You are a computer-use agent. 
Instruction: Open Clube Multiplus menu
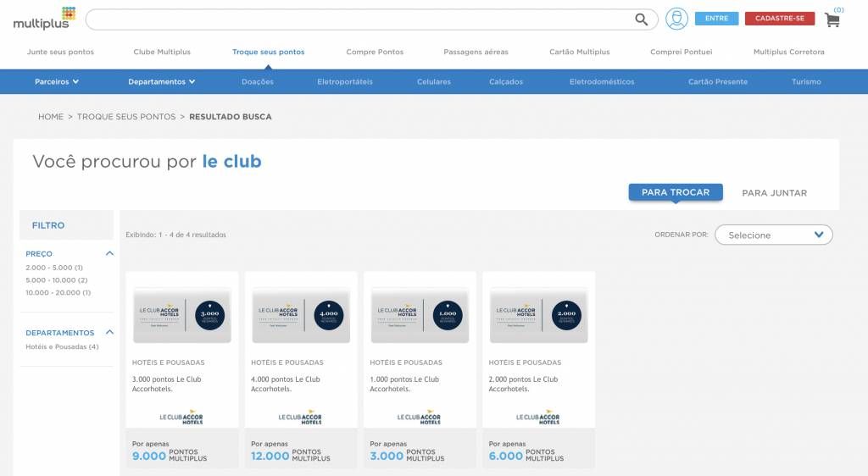click(162, 52)
